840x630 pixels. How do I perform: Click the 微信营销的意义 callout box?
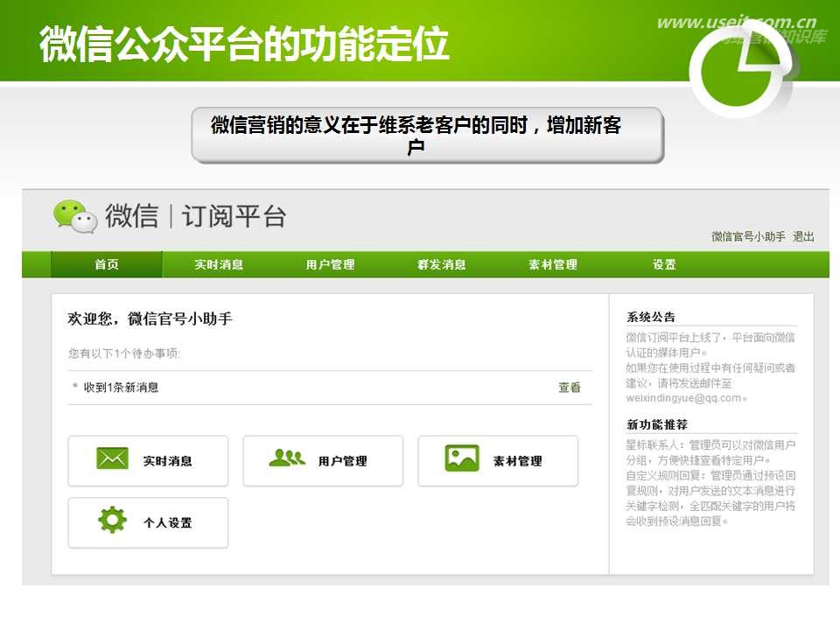click(428, 135)
